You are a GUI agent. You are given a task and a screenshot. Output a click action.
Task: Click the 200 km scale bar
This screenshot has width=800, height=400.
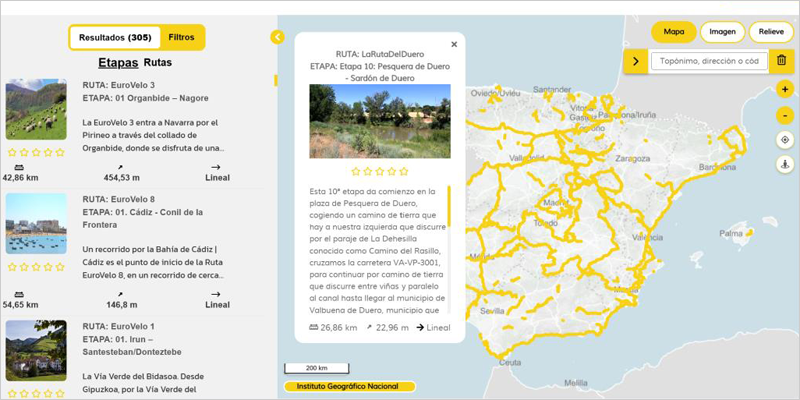pyautogui.click(x=316, y=368)
